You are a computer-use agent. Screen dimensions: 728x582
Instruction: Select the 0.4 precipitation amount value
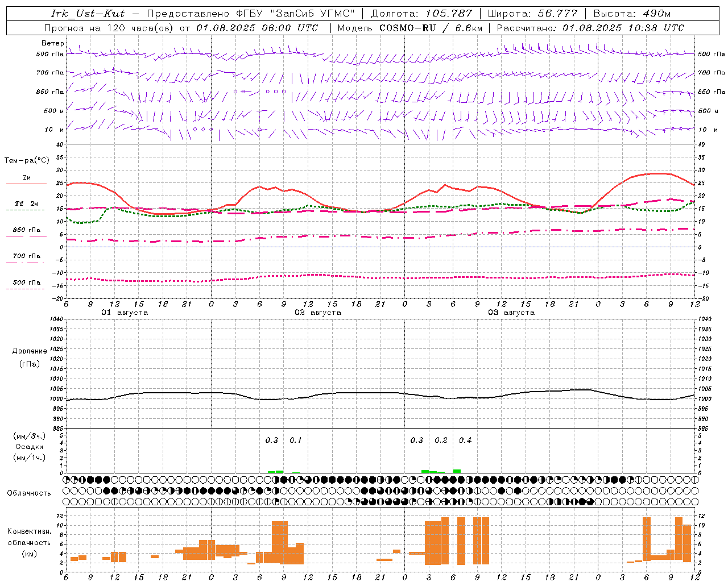[x=465, y=440]
